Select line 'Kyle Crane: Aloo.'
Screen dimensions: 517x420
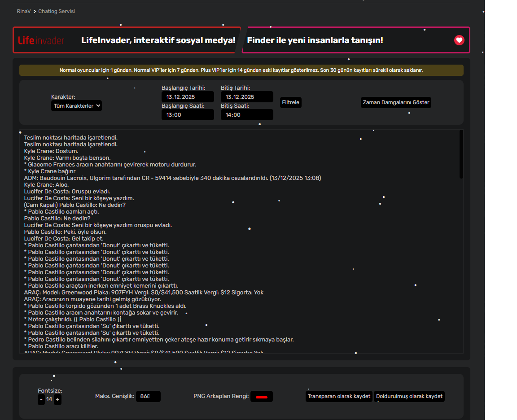[x=47, y=184]
